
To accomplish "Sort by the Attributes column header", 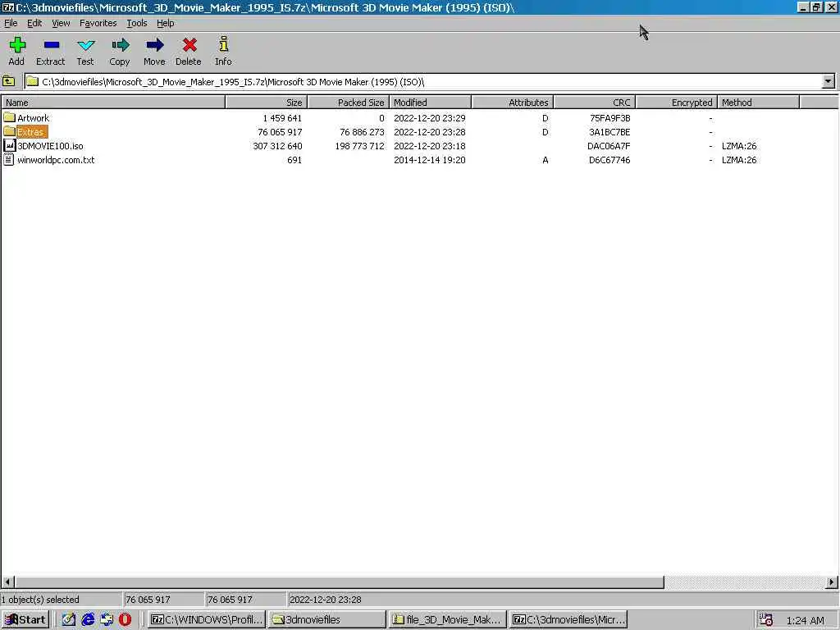I will click(512, 103).
